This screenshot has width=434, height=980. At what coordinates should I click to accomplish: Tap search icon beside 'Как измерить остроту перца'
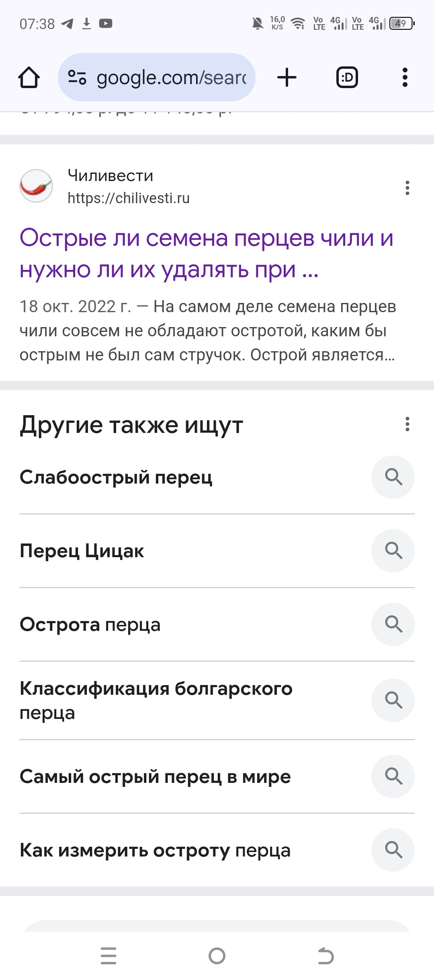[393, 850]
